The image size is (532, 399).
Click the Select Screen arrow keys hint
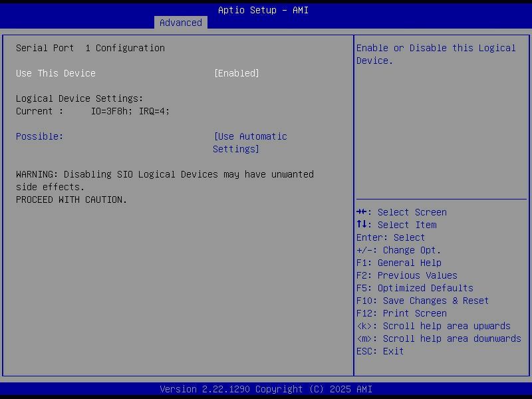[402, 212]
